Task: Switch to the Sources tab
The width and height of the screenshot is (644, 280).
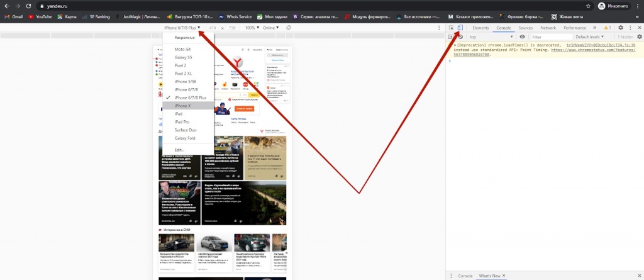Action: pos(525,28)
